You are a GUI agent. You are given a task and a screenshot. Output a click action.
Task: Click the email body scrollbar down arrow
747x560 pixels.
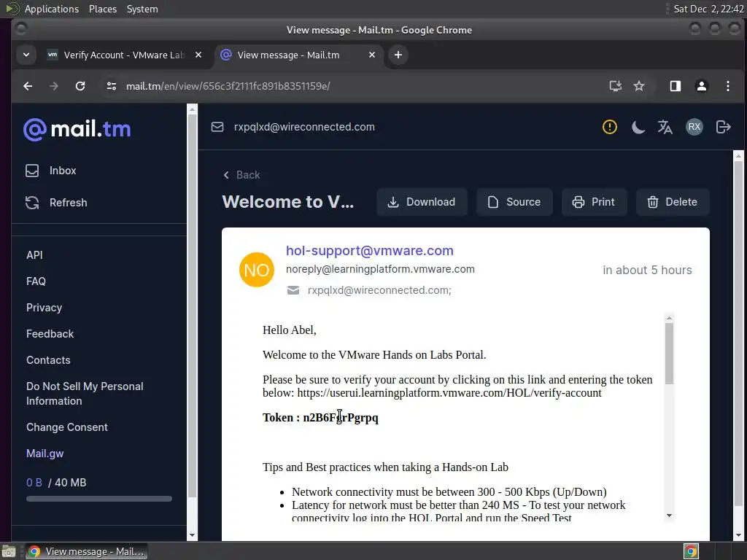[670, 516]
